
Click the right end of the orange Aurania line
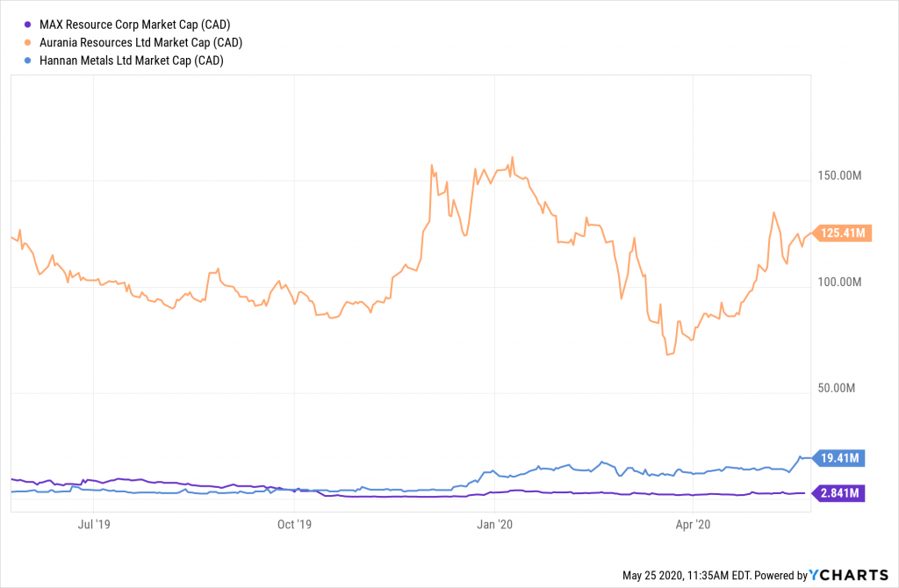(x=810, y=233)
